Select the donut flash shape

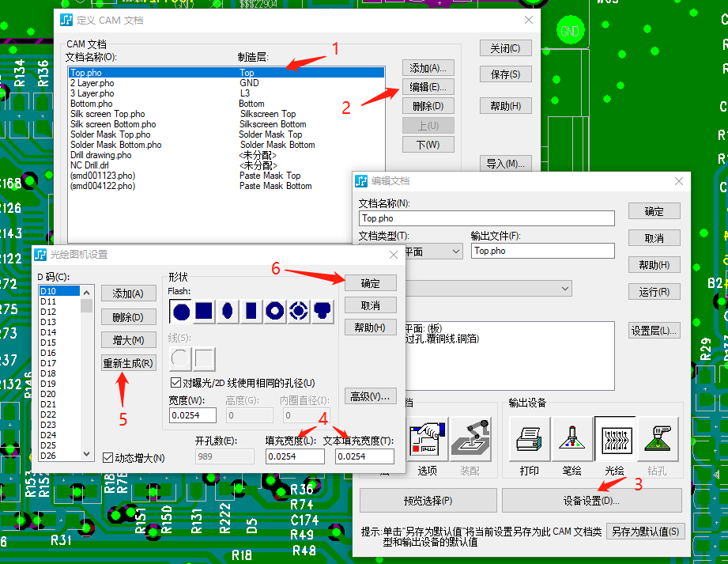275,310
